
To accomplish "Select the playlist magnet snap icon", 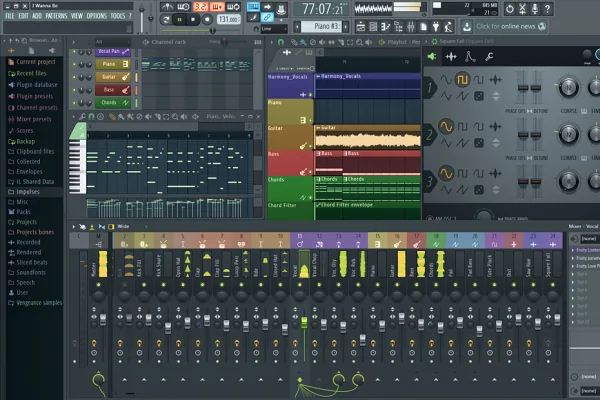I will (280, 42).
